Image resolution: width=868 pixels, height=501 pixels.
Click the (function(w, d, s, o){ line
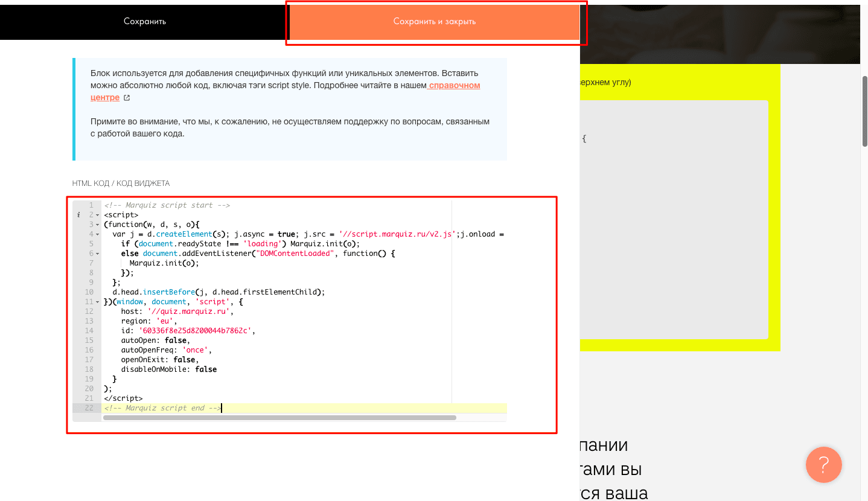[152, 225]
